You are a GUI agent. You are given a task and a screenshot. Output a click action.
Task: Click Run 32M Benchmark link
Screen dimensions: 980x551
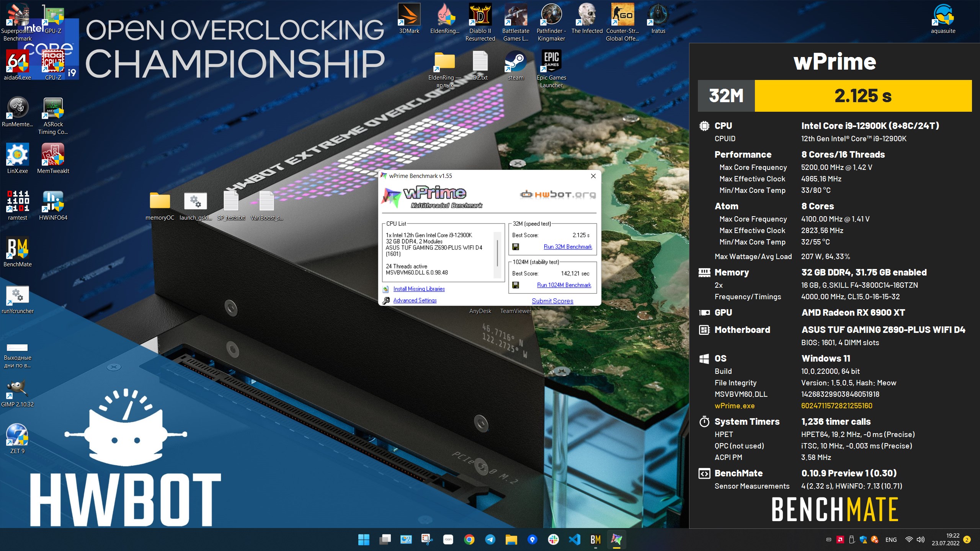point(568,247)
